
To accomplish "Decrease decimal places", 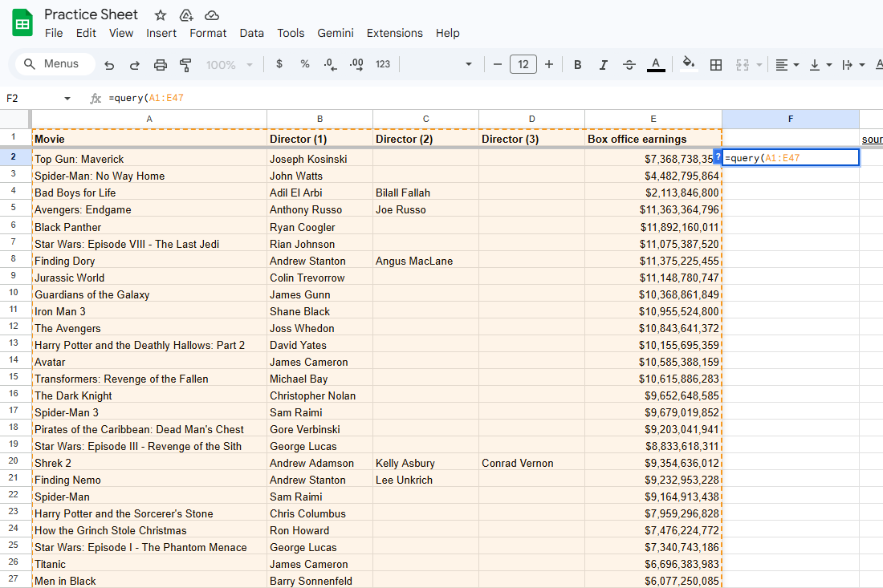I will 330,63.
